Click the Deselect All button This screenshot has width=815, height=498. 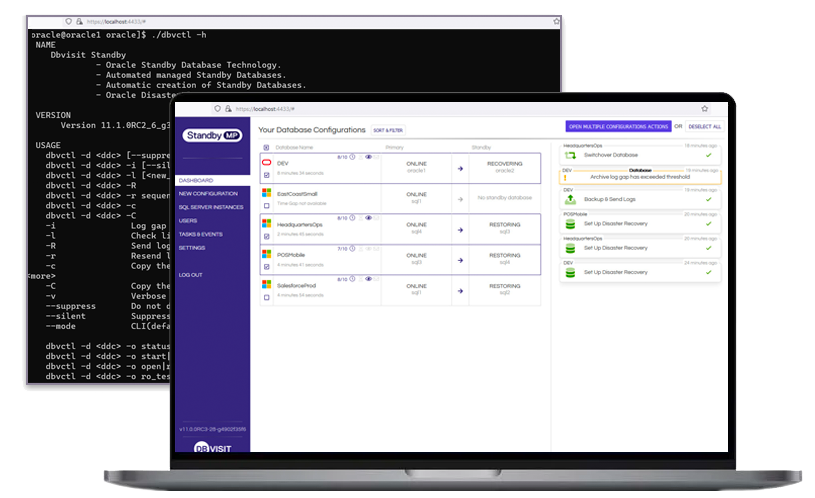pyautogui.click(x=704, y=126)
